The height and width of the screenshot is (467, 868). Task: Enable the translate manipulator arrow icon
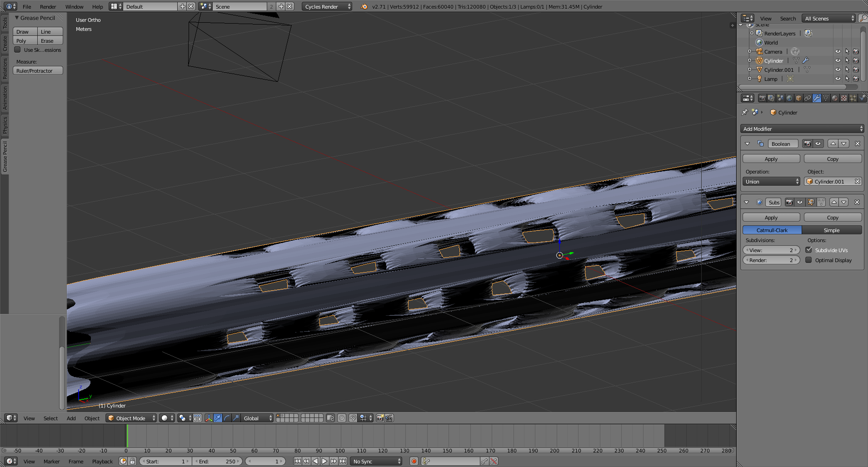(218, 418)
